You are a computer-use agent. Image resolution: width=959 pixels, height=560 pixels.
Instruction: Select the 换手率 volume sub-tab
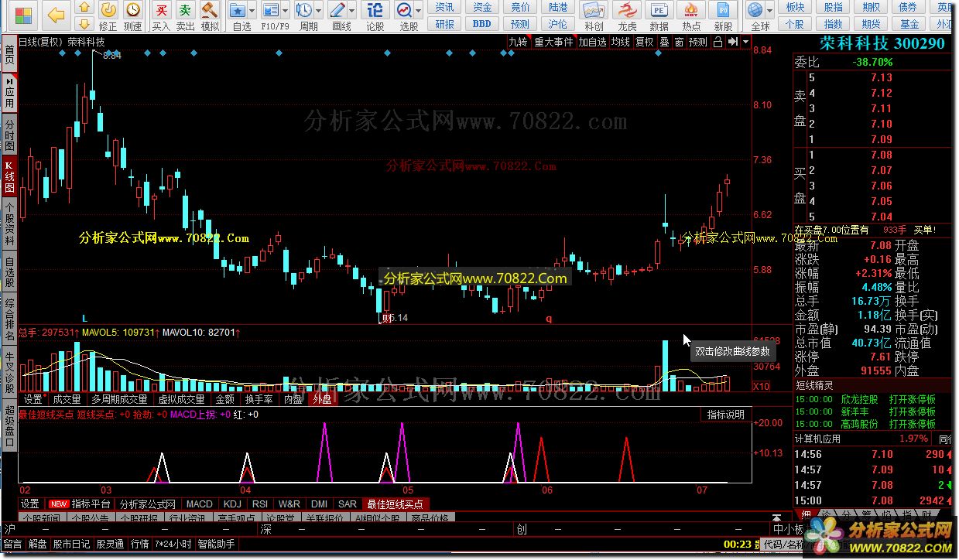tap(259, 399)
